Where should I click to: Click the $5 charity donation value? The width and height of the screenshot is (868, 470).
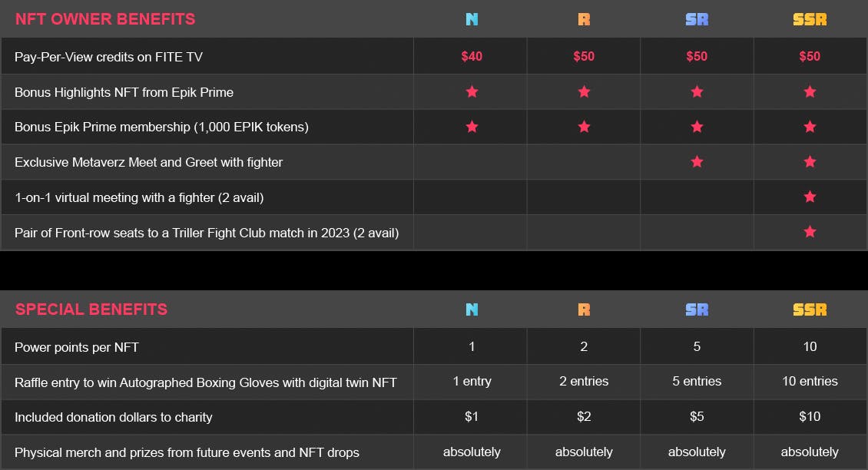697,416
